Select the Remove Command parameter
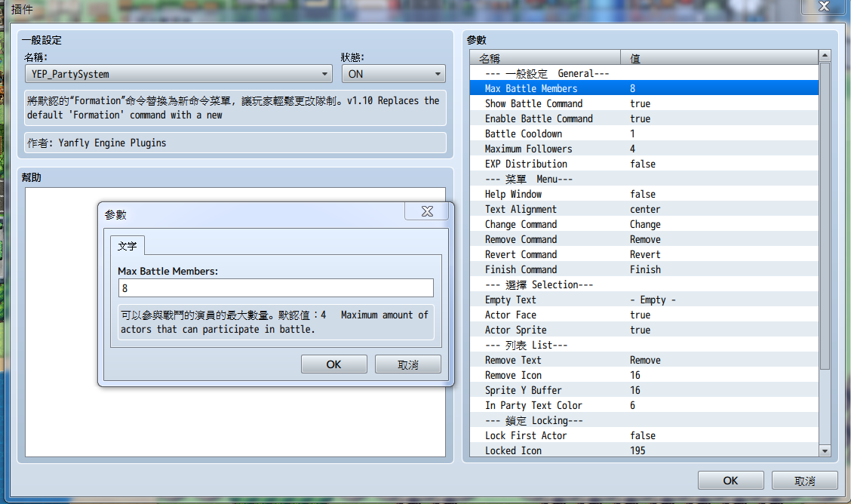This screenshot has width=851, height=504. pos(644,239)
